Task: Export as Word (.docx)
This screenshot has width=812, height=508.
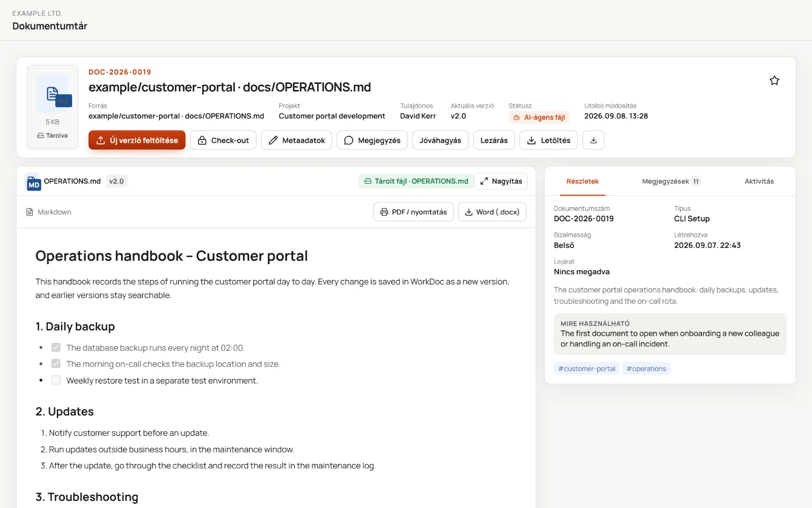Action: 492,212
